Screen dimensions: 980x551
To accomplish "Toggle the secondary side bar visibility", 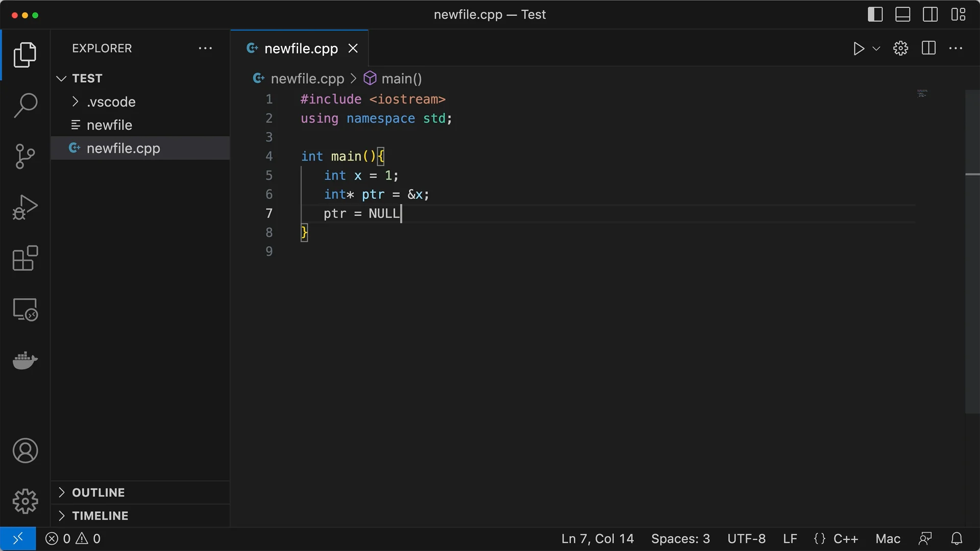I will click(x=930, y=14).
